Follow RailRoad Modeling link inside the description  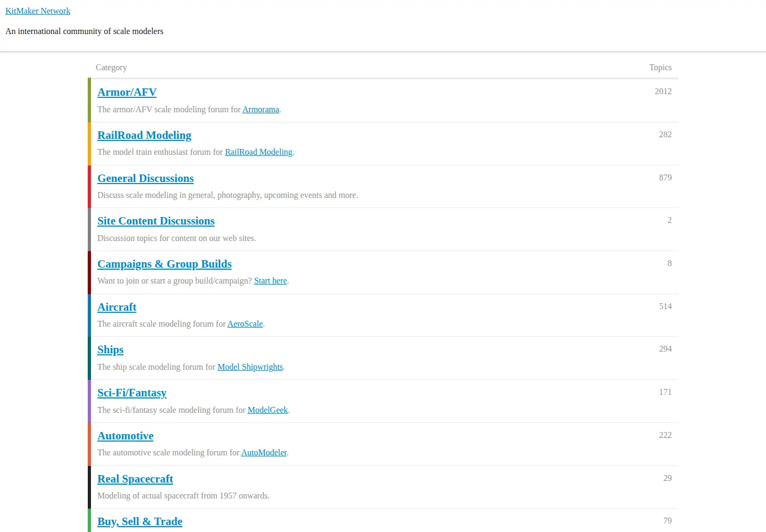pyautogui.click(x=259, y=152)
